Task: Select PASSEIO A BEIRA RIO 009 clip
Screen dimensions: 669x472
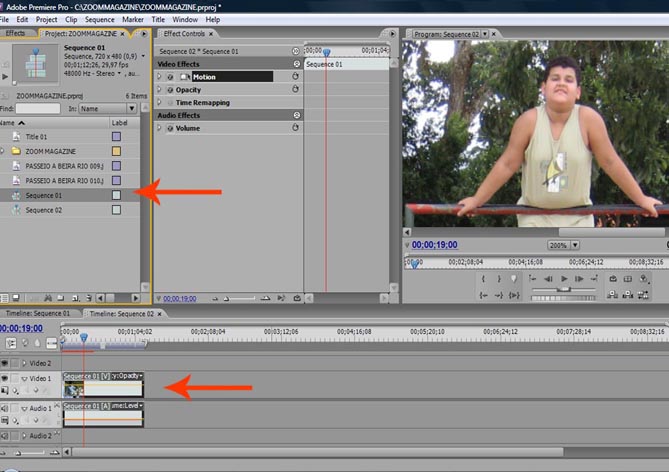Action: 64,166
